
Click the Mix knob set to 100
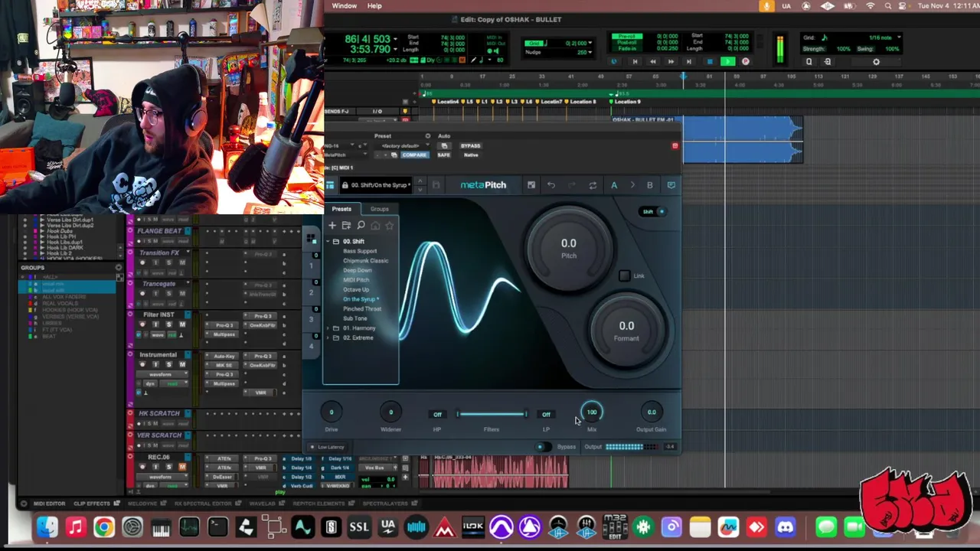(x=592, y=412)
